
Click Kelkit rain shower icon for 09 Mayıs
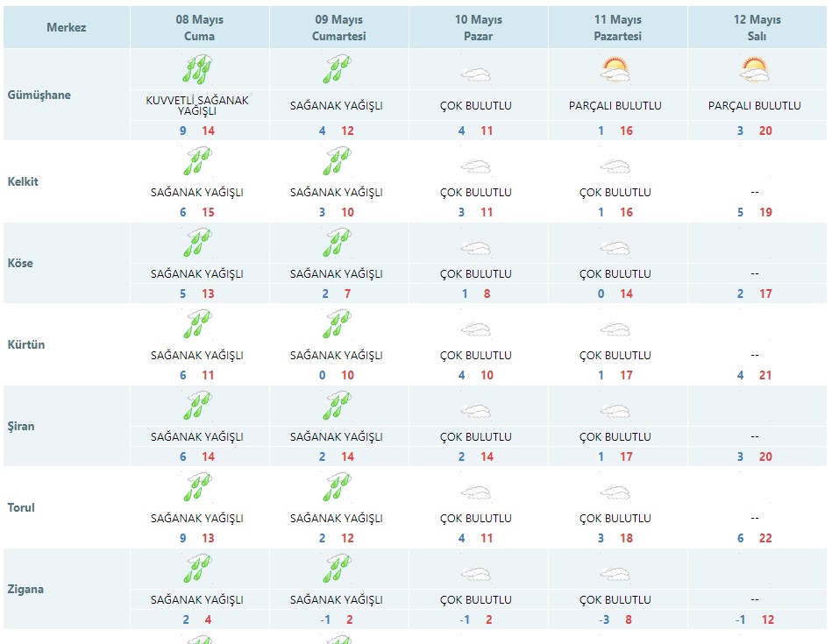pyautogui.click(x=338, y=162)
